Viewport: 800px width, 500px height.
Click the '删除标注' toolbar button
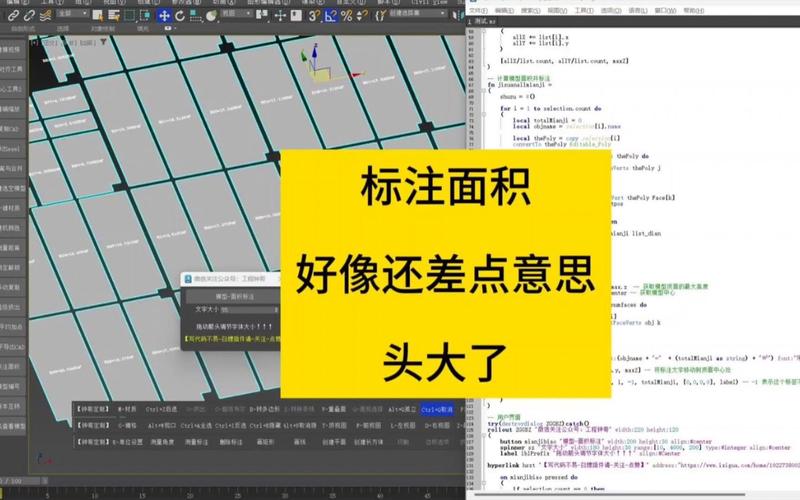[x=231, y=442]
